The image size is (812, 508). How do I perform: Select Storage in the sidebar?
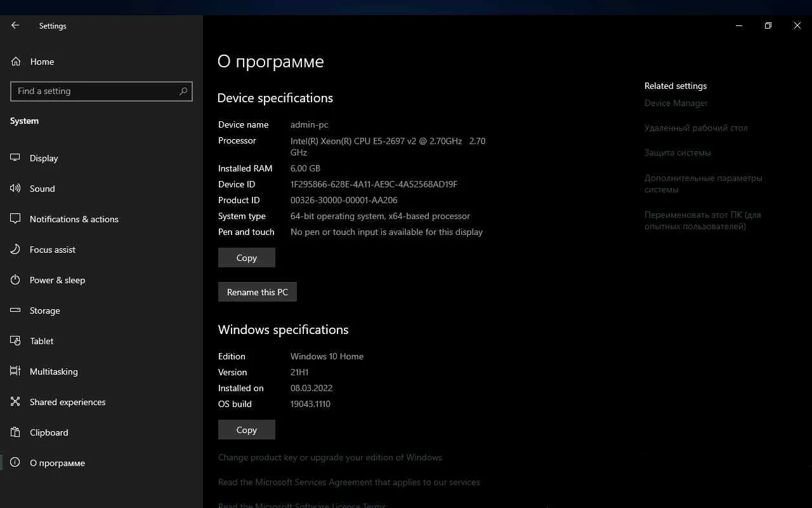(x=44, y=311)
